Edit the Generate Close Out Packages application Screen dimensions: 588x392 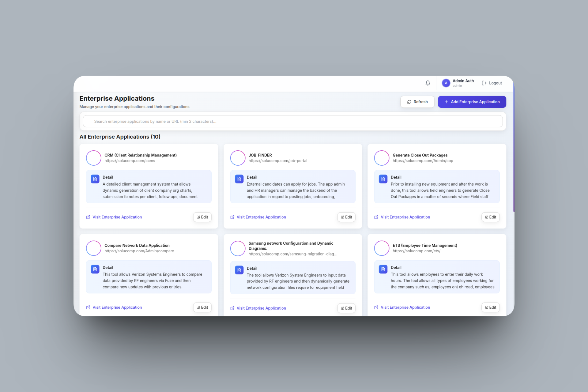pos(491,217)
